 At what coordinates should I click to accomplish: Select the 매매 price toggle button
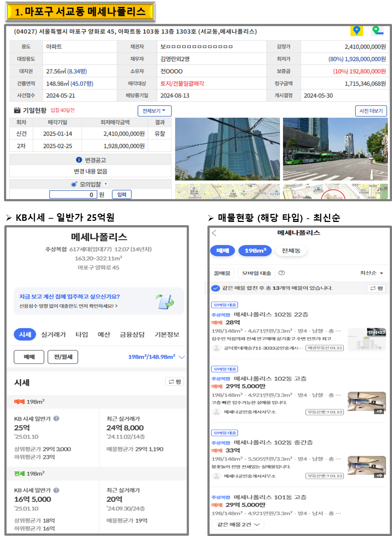pyautogui.click(x=29, y=357)
